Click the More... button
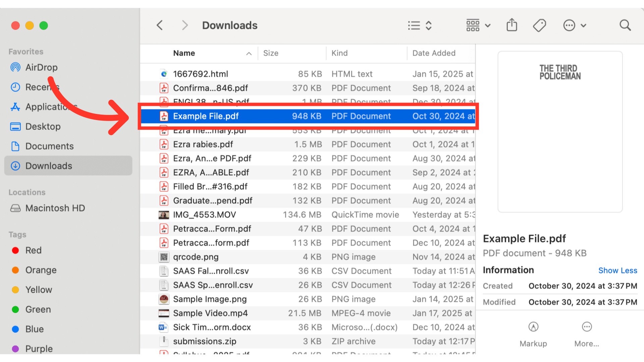This screenshot has height=362, width=644. pyautogui.click(x=587, y=335)
